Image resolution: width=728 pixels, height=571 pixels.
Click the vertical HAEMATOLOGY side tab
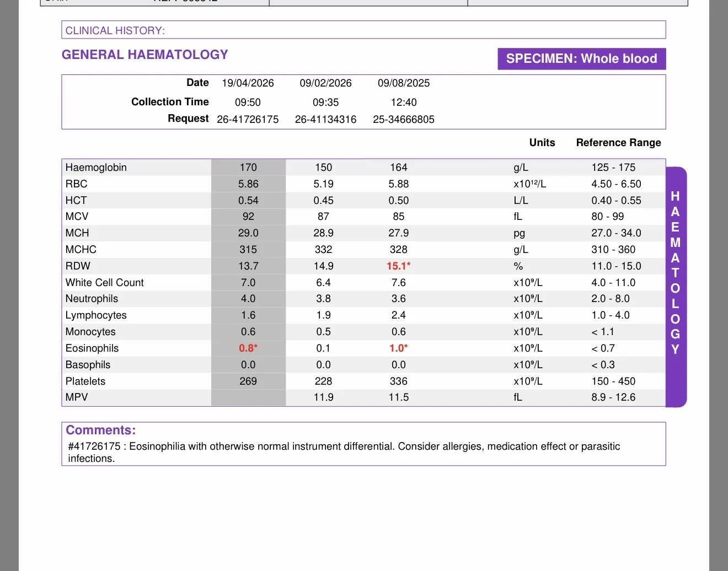coord(676,287)
